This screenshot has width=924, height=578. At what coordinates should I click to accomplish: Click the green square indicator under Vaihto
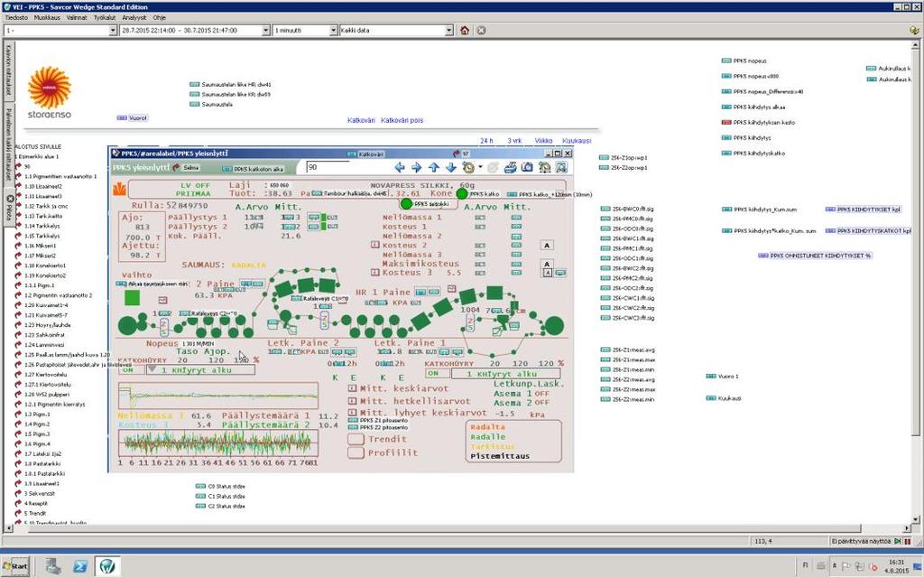[132, 298]
